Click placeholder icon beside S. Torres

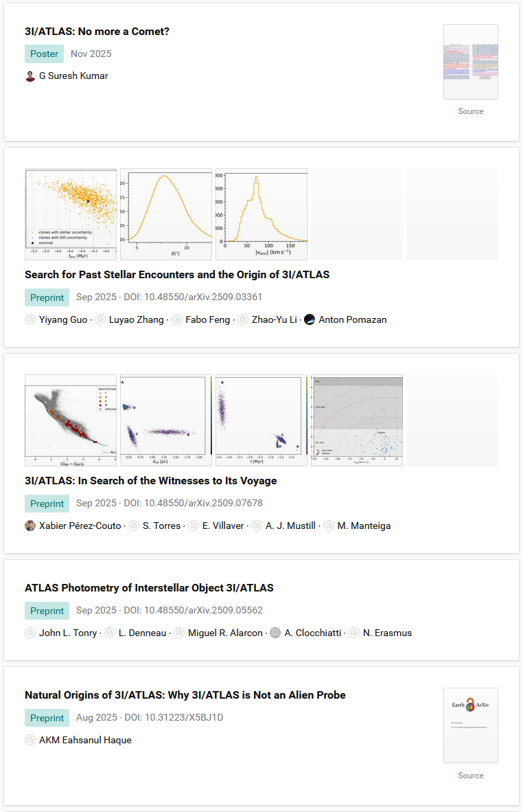(x=134, y=526)
